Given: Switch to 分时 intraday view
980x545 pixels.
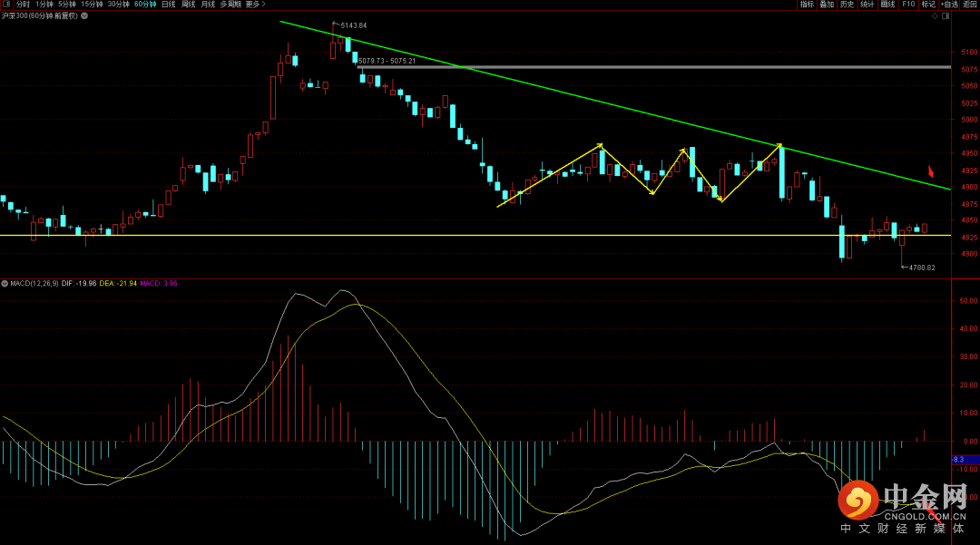Looking at the screenshot, I should (x=23, y=5).
